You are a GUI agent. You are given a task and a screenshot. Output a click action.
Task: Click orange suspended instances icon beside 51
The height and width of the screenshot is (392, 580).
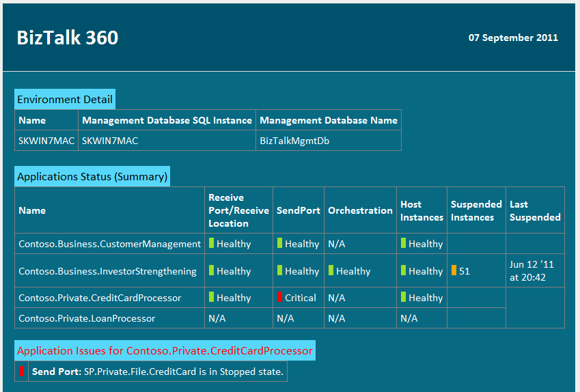click(454, 270)
